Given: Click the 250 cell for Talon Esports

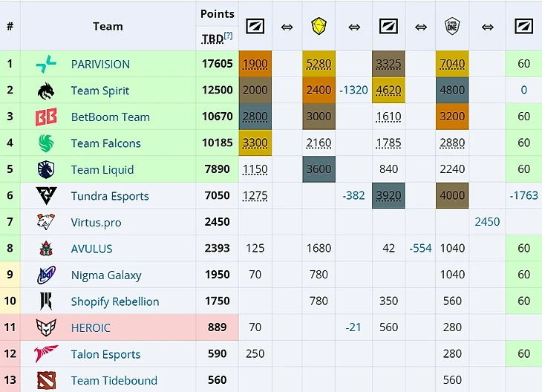Looking at the screenshot, I should (x=255, y=353).
